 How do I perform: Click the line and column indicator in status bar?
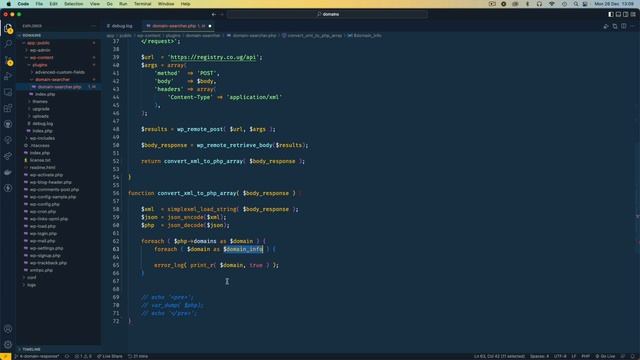point(499,356)
